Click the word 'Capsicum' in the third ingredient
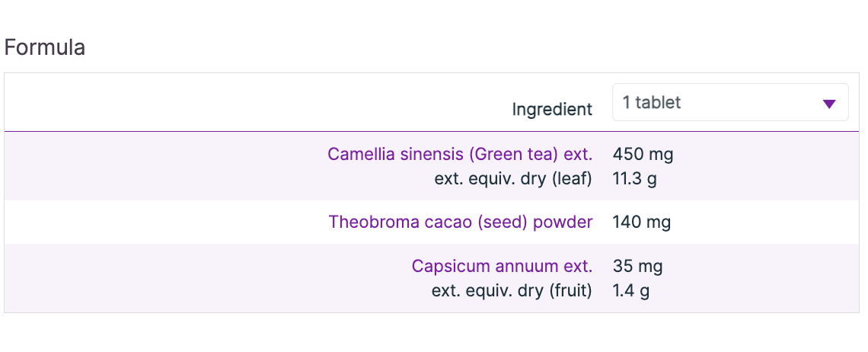Viewport: 868px width, 352px height. pos(446,266)
